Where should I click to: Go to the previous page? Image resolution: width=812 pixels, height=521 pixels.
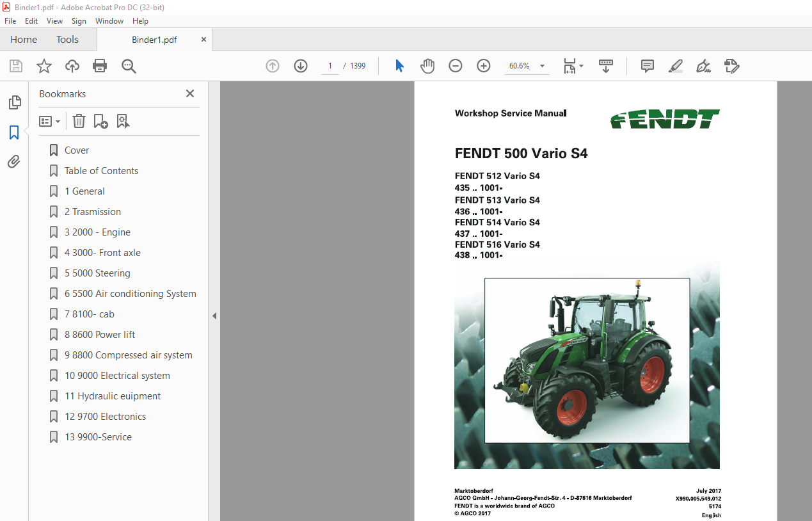click(x=273, y=66)
